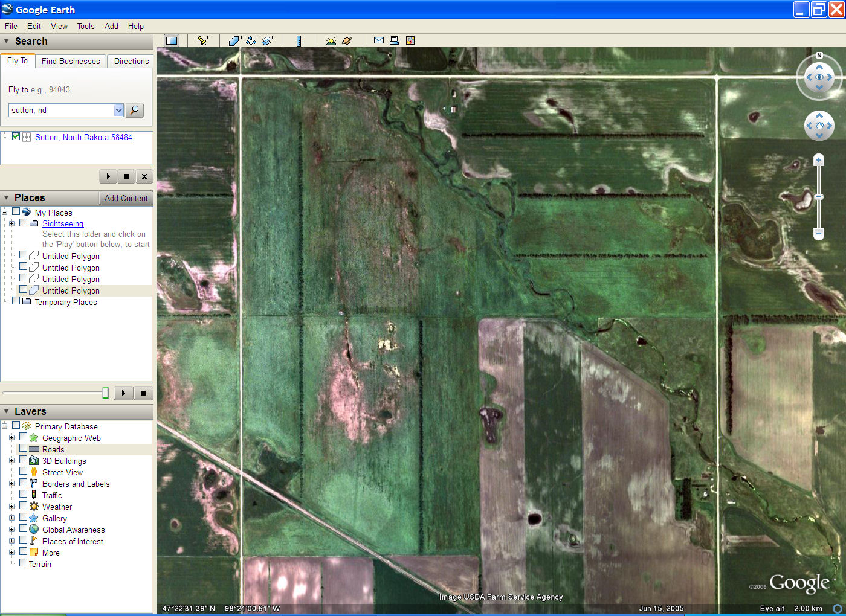Screen dimensions: 846x616
Task: Stop the Places tour button
Action: click(143, 393)
